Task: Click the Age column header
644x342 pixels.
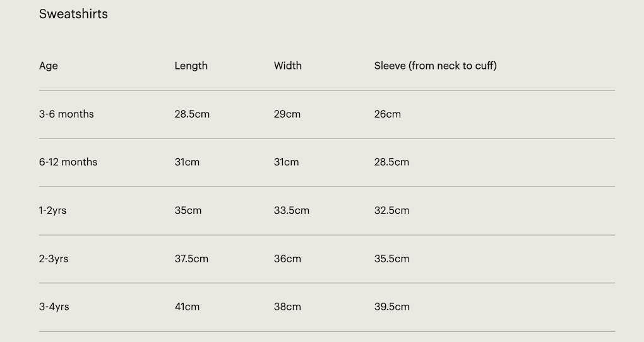Action: [x=49, y=66]
